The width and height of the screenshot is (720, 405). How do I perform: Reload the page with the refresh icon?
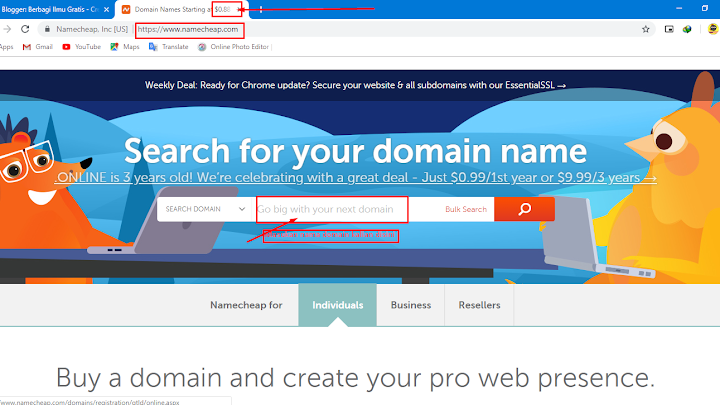click(25, 29)
